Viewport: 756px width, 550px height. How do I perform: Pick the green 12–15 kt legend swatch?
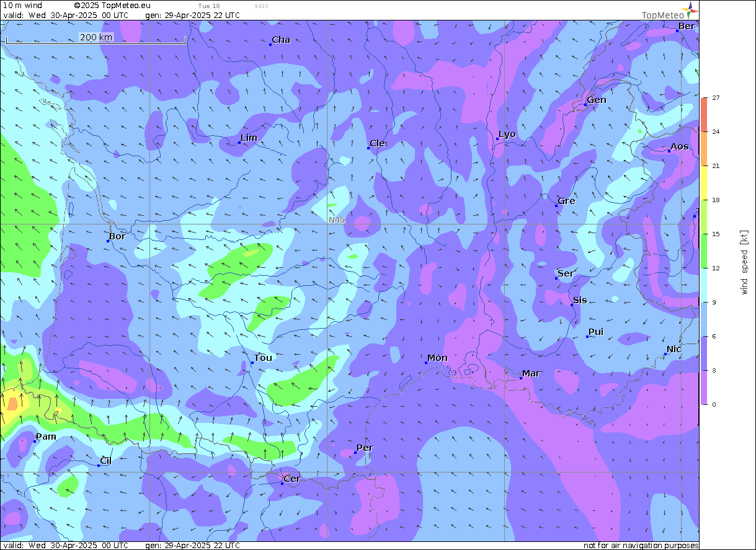click(x=704, y=251)
